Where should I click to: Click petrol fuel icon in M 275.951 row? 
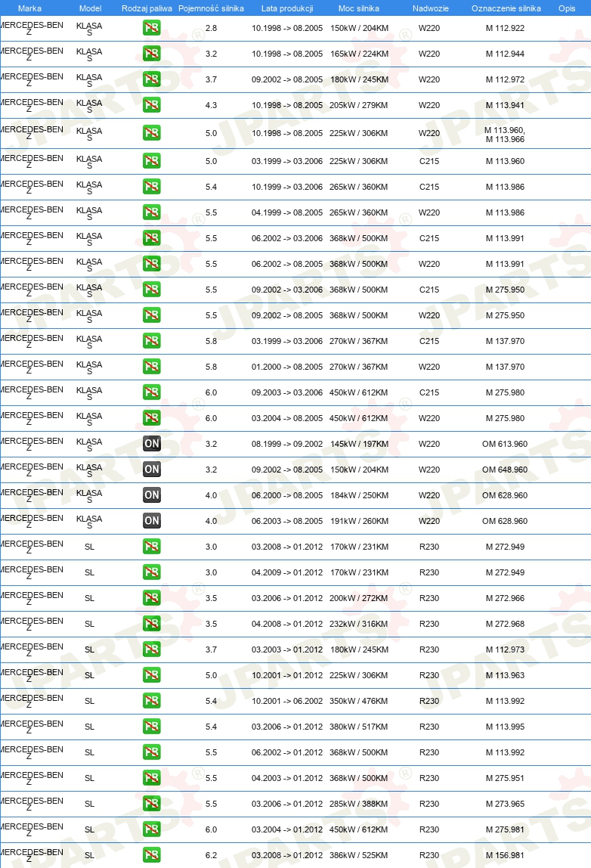152,778
